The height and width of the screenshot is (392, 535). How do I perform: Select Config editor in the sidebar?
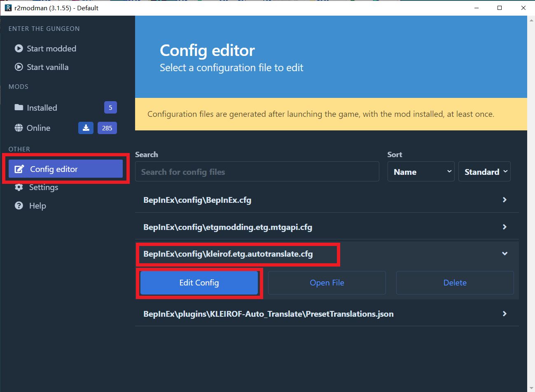point(65,169)
